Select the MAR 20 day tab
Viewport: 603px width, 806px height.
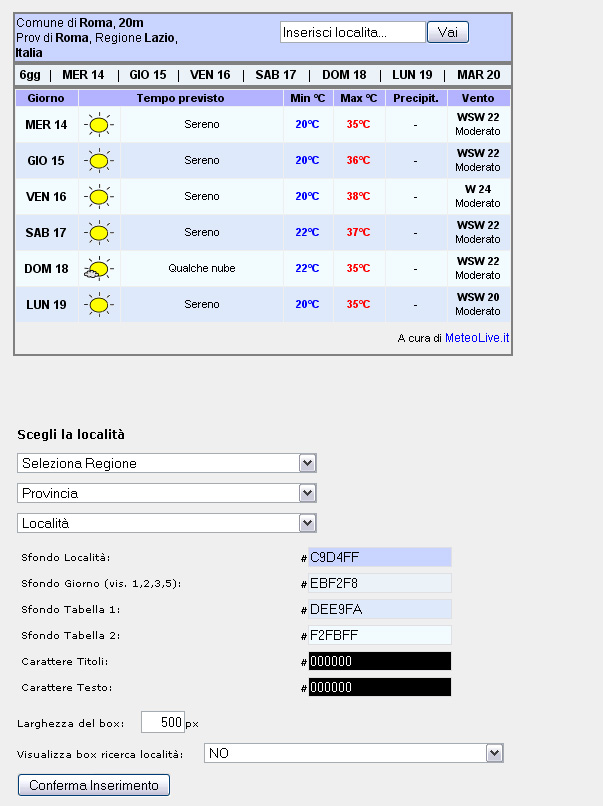click(x=479, y=75)
